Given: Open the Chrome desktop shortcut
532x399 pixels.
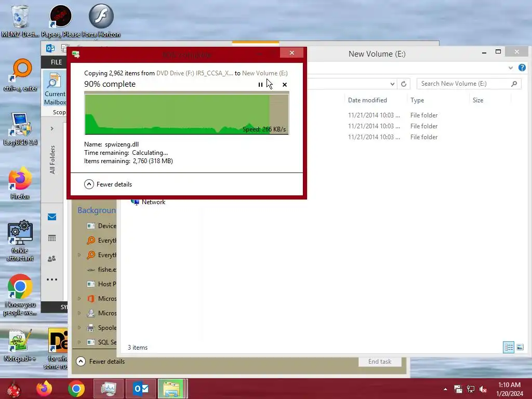Looking at the screenshot, I should (20, 295).
